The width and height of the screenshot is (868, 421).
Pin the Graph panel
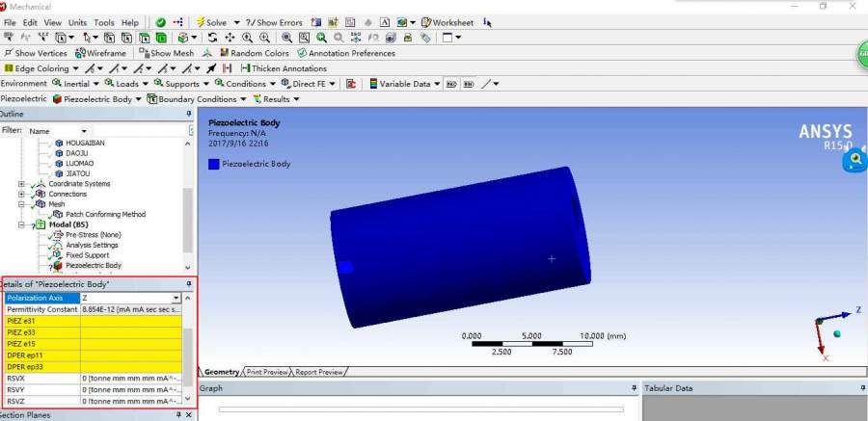tap(634, 388)
